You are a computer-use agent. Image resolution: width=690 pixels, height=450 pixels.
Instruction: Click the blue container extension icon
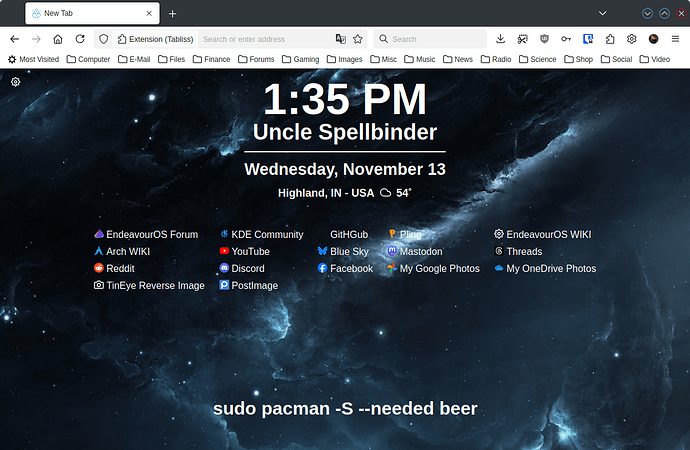coord(588,39)
